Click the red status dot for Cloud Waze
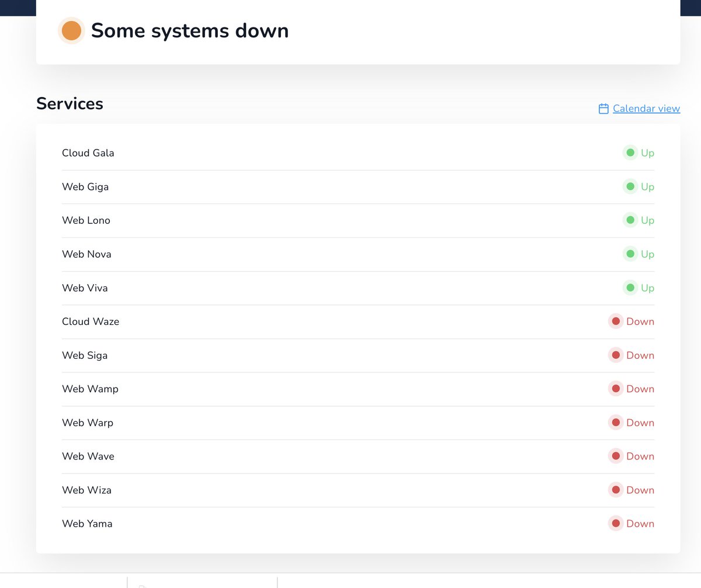The width and height of the screenshot is (701, 588). coord(616,321)
